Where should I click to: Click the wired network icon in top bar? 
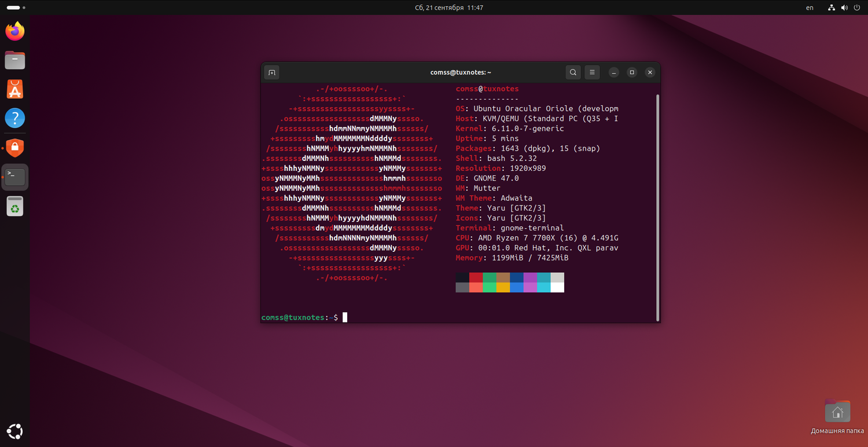pos(832,8)
